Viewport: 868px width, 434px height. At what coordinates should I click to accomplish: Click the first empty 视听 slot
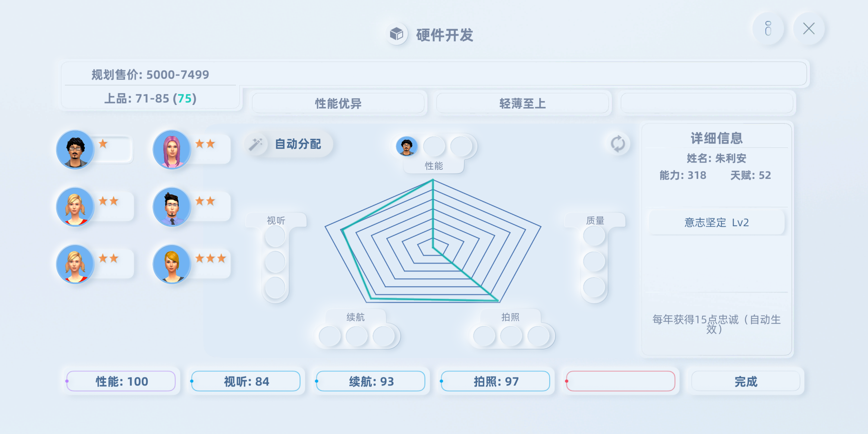(x=275, y=235)
